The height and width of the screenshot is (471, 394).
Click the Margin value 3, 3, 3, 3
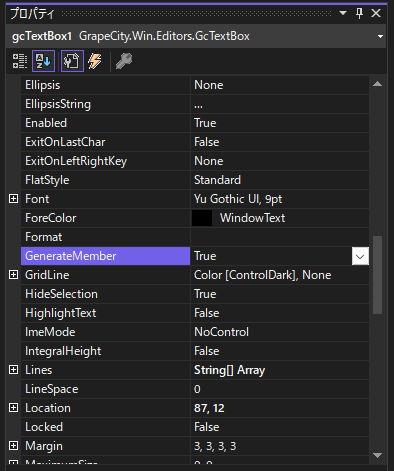(x=215, y=446)
